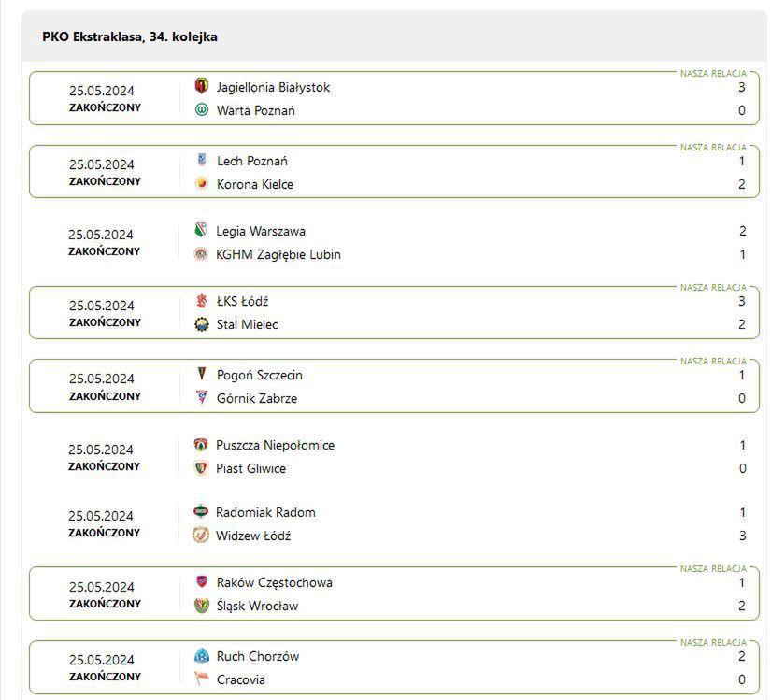Click the Śląsk Wrocław crest icon
The image size is (771, 700).
point(201,606)
